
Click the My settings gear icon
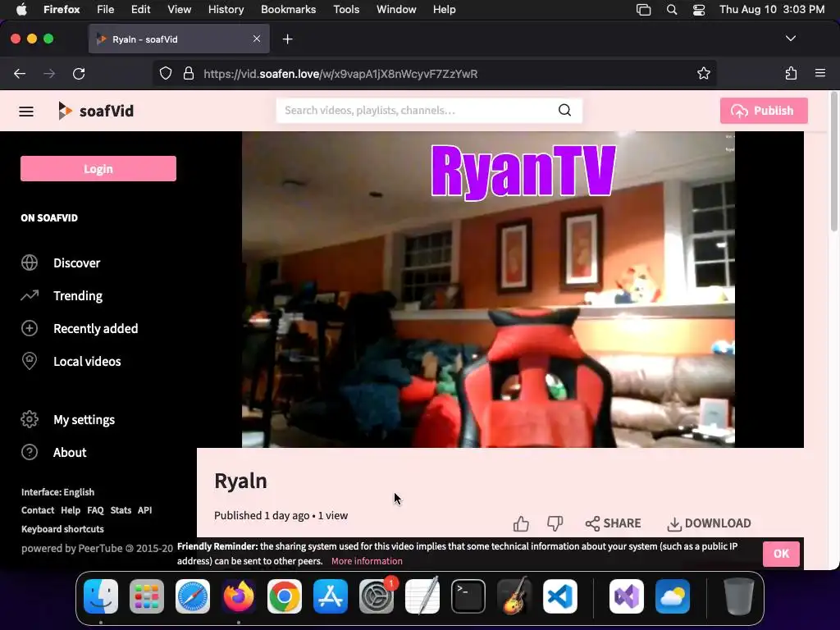pyautogui.click(x=30, y=419)
